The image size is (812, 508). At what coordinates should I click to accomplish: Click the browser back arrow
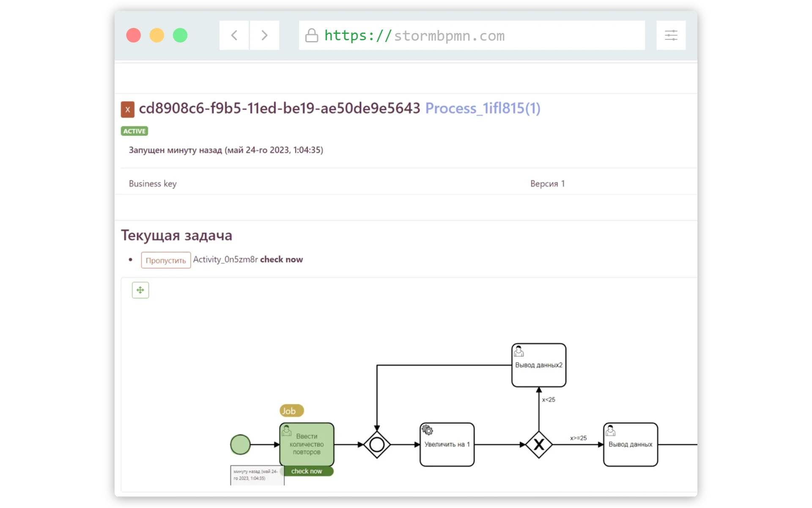pos(234,35)
